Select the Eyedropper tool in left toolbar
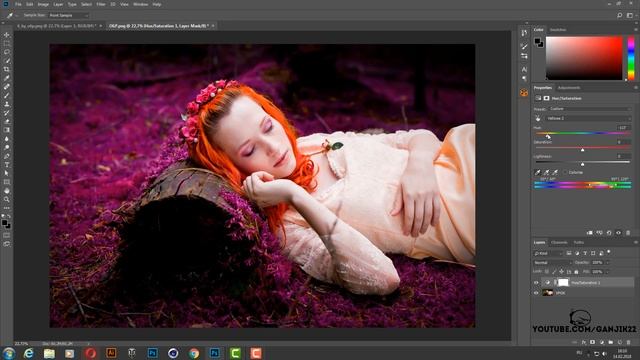Screen dimensions: 640x360 7,78
